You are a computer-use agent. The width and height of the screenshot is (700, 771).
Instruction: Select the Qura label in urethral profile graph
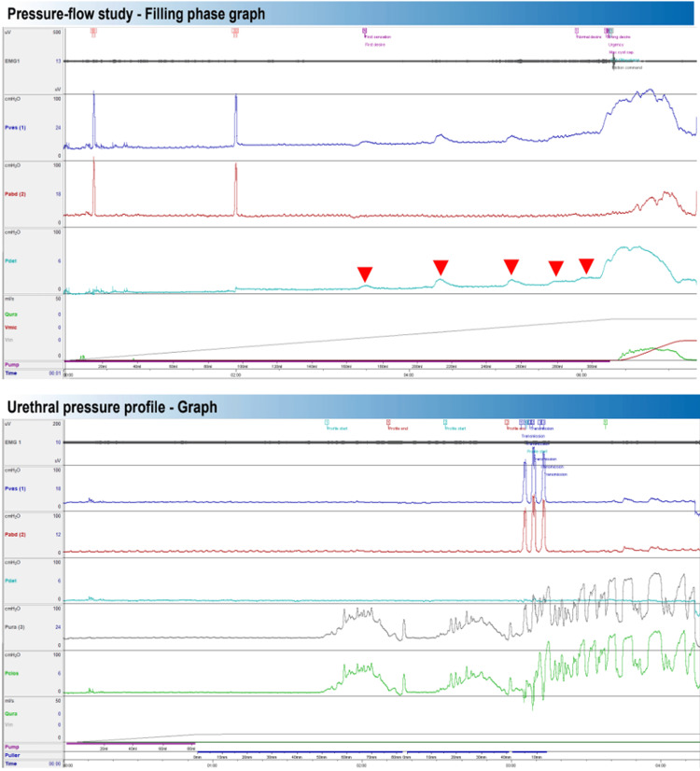pos(11,713)
